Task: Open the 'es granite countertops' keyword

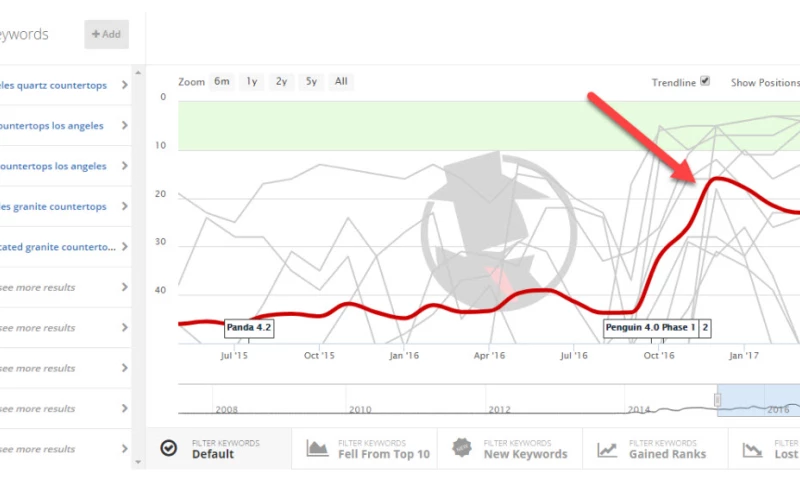Action: (x=53, y=207)
